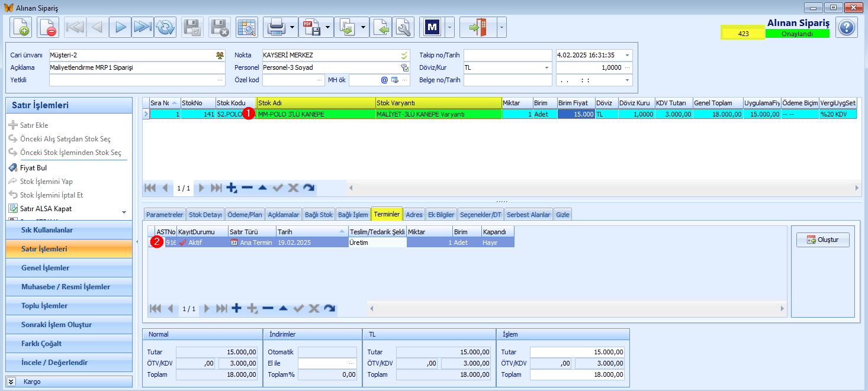Click the copy documents icon with green arrow
868x391 pixels.
pyautogui.click(x=346, y=27)
